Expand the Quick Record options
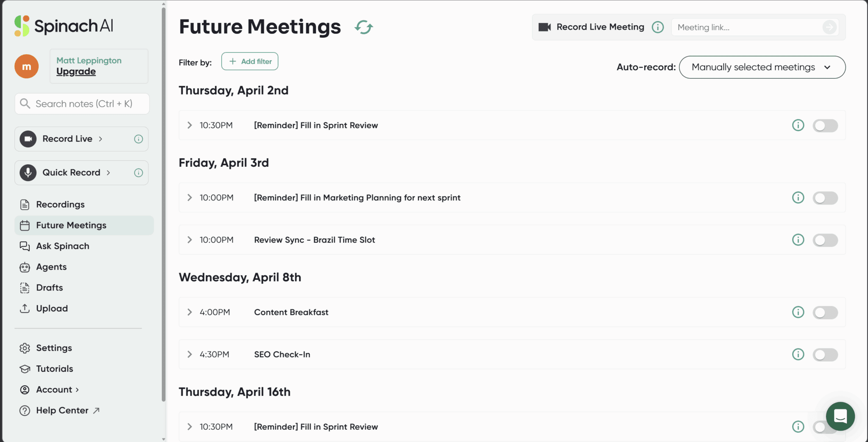This screenshot has height=442, width=868. (x=108, y=172)
